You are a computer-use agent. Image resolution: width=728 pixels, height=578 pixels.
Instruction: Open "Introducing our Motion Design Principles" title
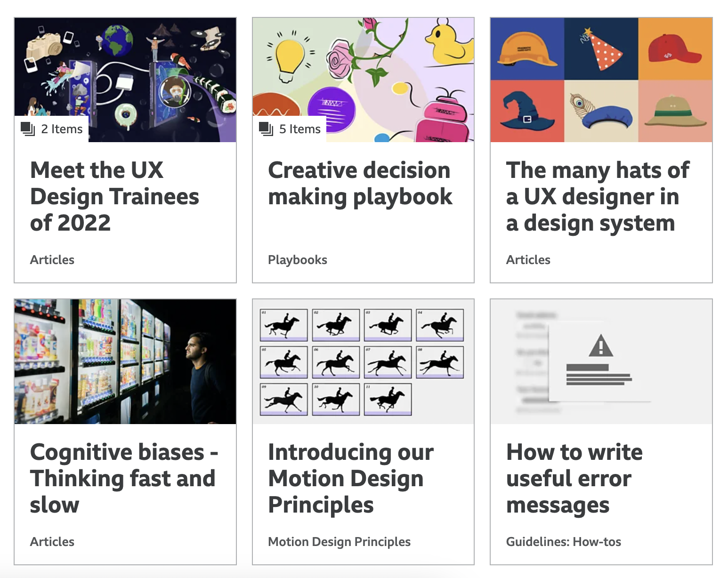(x=351, y=478)
